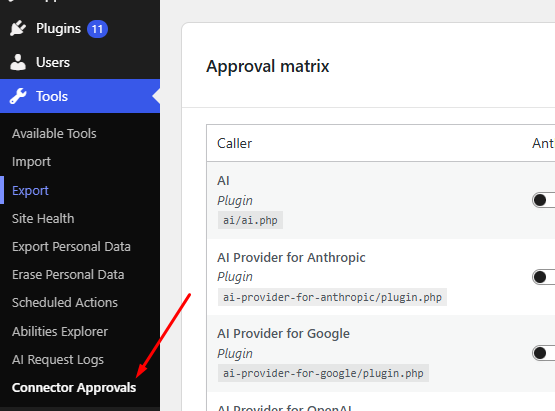Click the AI Provider for Google name
The width and height of the screenshot is (555, 411).
tap(283, 333)
